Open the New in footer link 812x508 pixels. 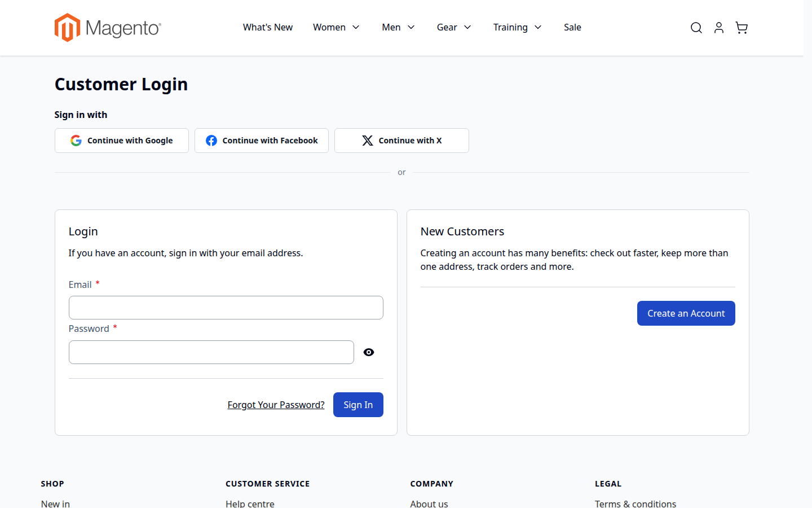click(x=55, y=503)
